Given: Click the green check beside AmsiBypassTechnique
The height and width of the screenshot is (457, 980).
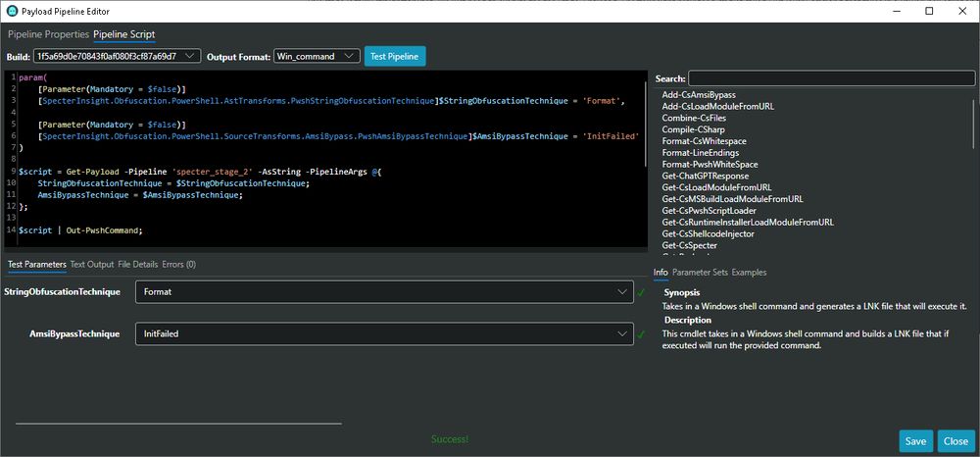Looking at the screenshot, I should (641, 334).
